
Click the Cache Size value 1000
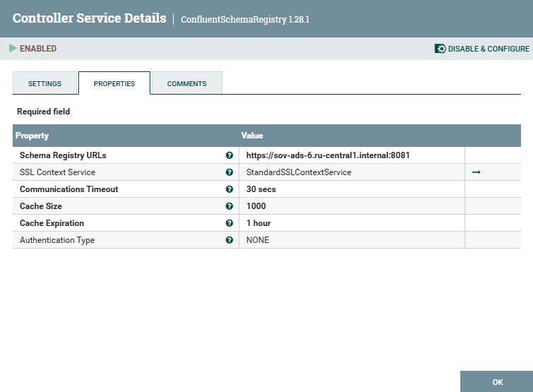[x=256, y=206]
